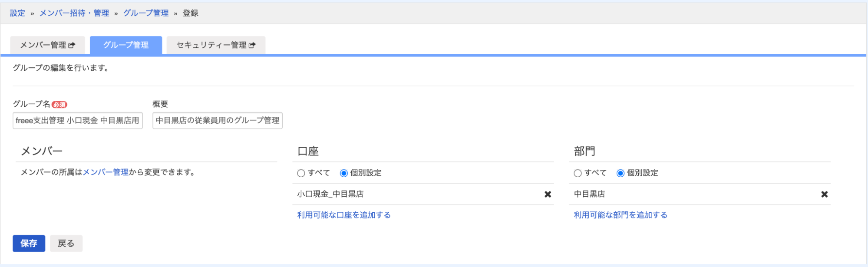868x267 pixels.
Task: Click the メンバー section heading
Action: (42, 151)
